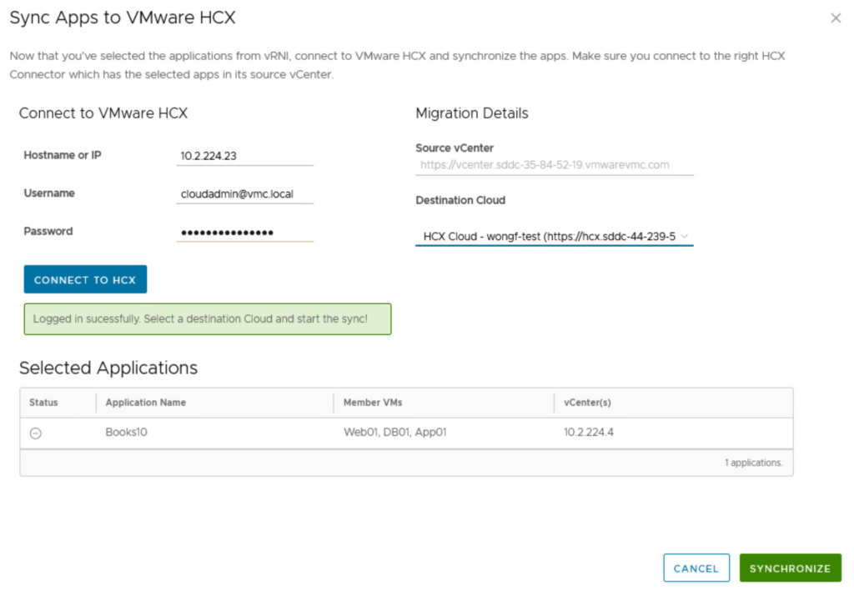
Task: Click the Connect to HCX button
Action: [x=86, y=279]
